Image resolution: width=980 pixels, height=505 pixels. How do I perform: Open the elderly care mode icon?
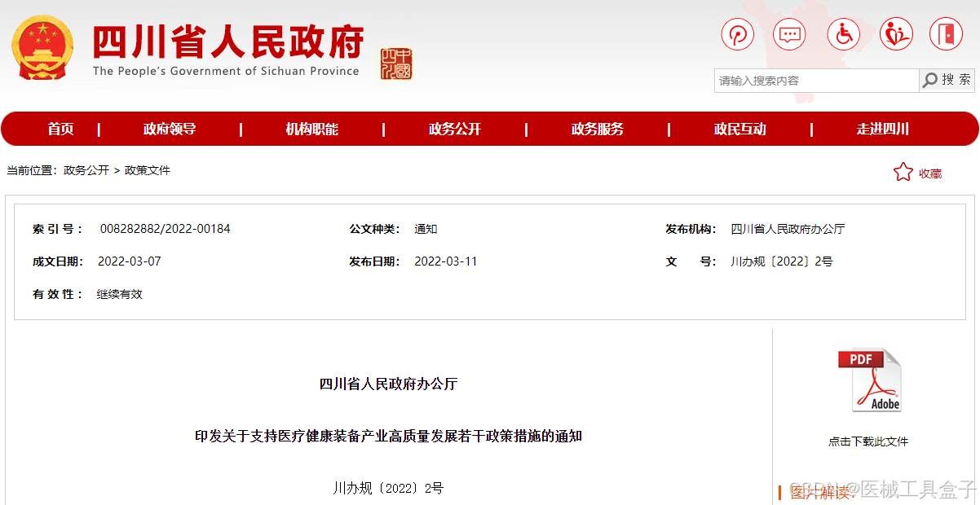[x=895, y=34]
